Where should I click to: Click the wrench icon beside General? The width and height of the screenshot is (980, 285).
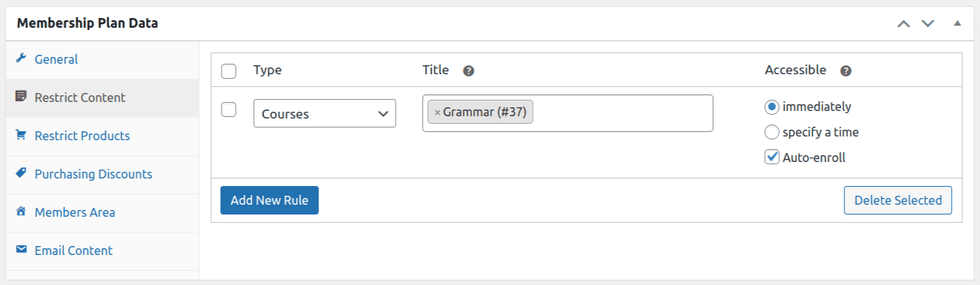click(x=21, y=58)
